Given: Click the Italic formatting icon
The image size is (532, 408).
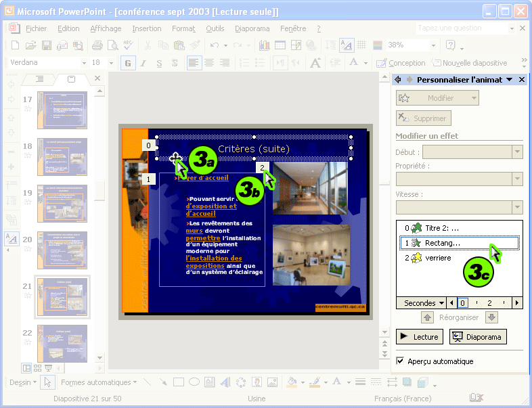Looking at the screenshot, I should [143, 63].
